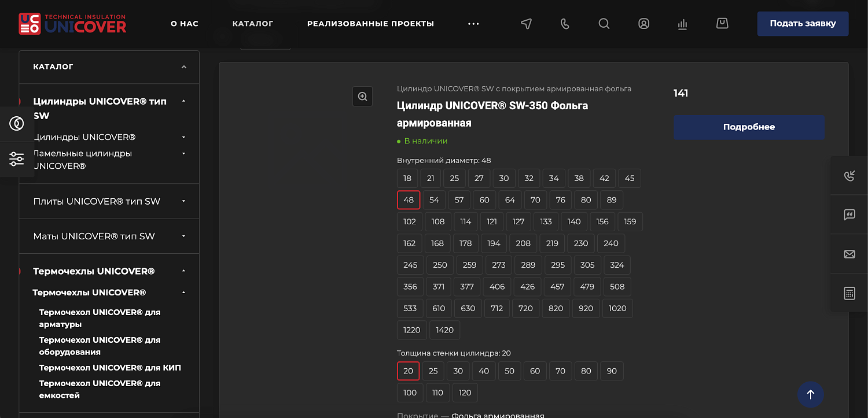This screenshot has width=868, height=418.
Task: Click the zoom-in magnifier on product image
Action: (363, 97)
